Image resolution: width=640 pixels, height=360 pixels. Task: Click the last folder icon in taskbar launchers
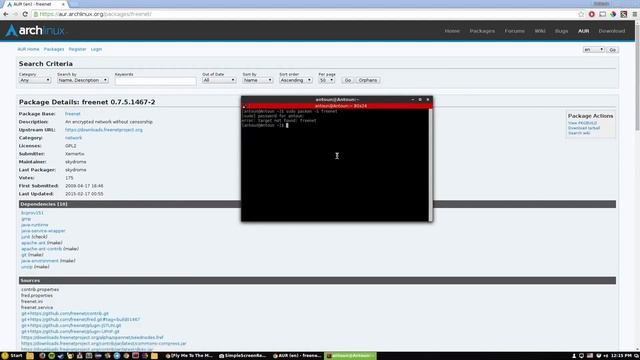(x=154, y=356)
